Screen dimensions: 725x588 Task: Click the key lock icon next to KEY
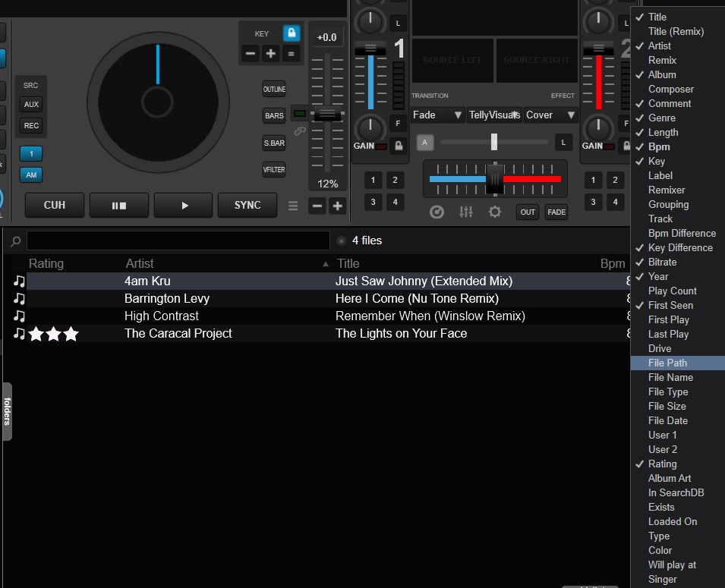291,33
